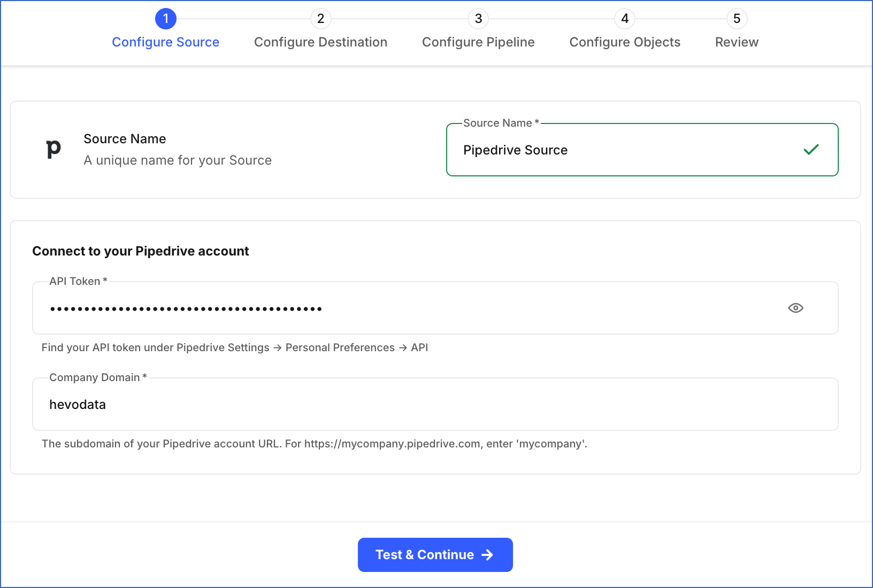Click the Test & Continue button
The width and height of the screenshot is (873, 588).
click(435, 555)
